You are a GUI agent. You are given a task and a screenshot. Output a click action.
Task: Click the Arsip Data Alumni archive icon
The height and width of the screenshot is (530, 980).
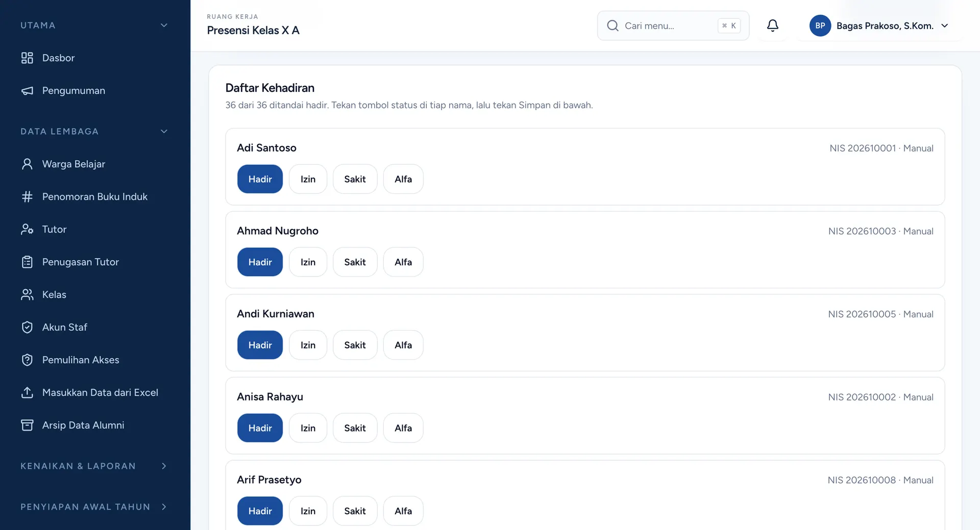click(27, 425)
